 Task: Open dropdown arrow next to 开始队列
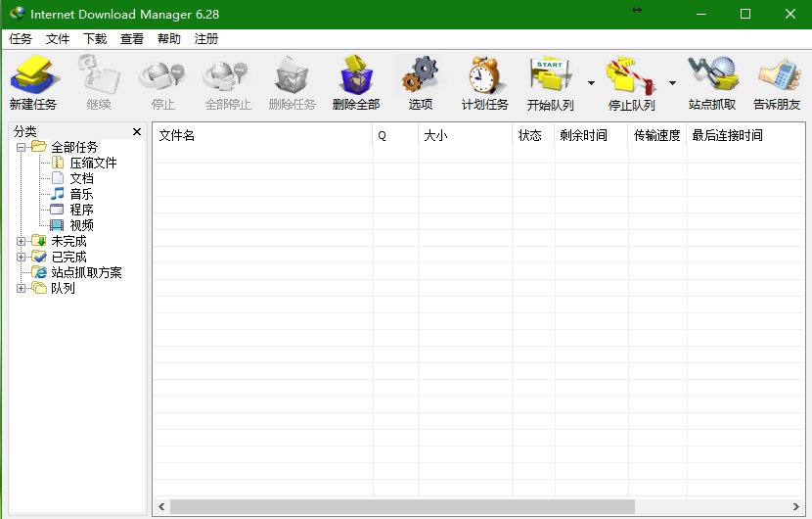pos(591,83)
